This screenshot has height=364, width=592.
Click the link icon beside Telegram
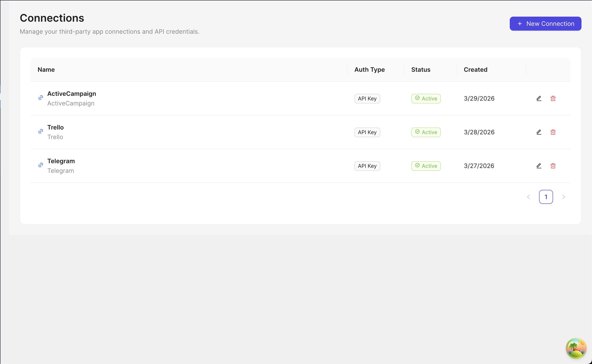pyautogui.click(x=40, y=165)
